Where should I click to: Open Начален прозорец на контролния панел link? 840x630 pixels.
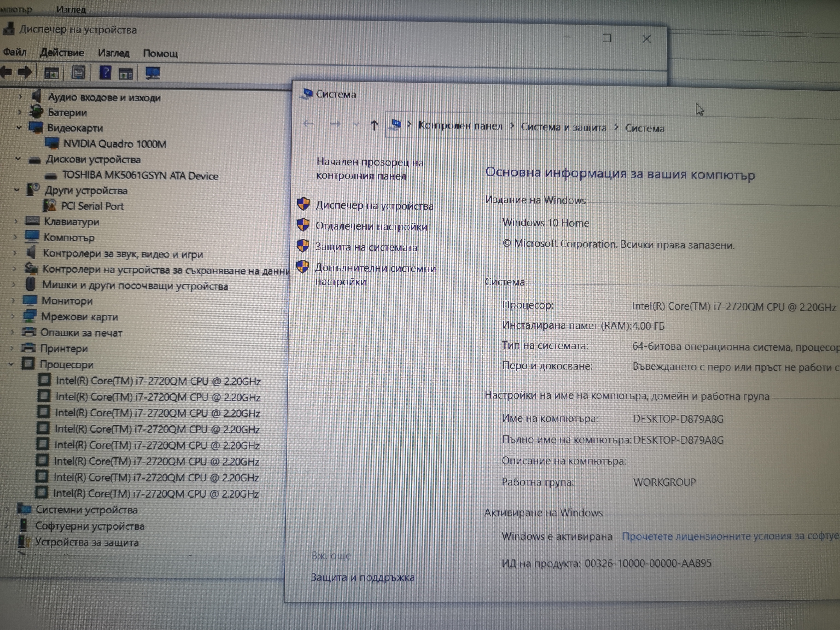tap(370, 169)
